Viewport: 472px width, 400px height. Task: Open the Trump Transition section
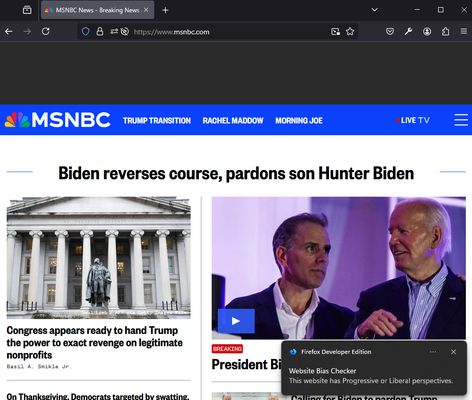tap(157, 121)
